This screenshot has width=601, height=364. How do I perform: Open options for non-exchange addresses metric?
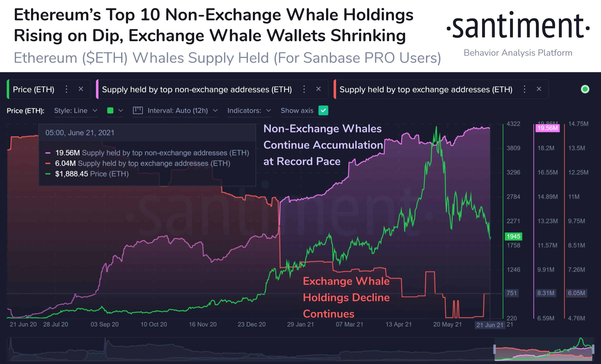click(x=304, y=89)
